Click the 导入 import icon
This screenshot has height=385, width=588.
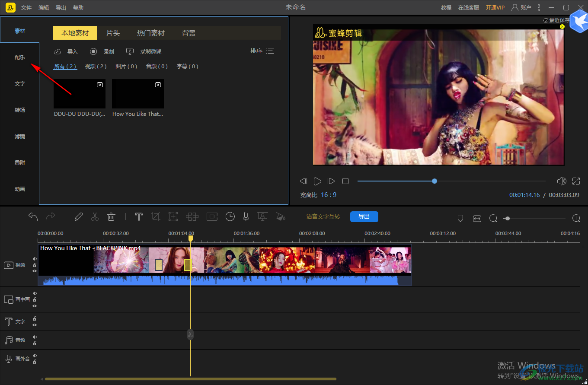(x=57, y=51)
